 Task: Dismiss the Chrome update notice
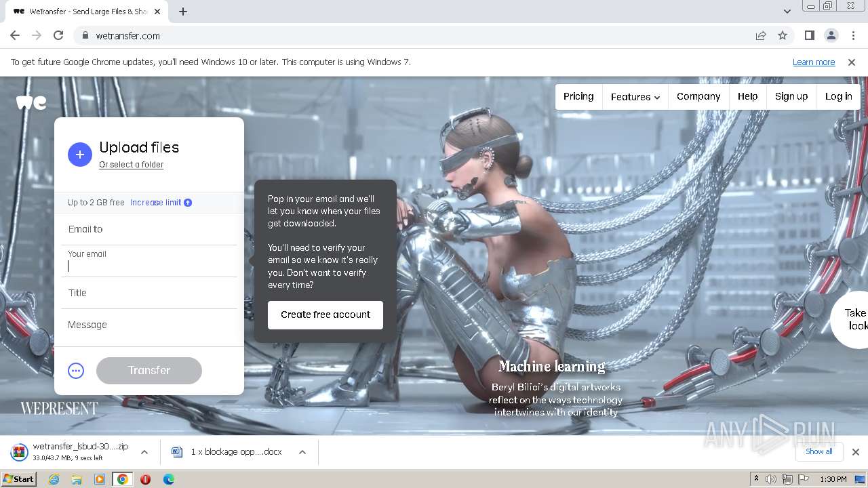pos(852,62)
